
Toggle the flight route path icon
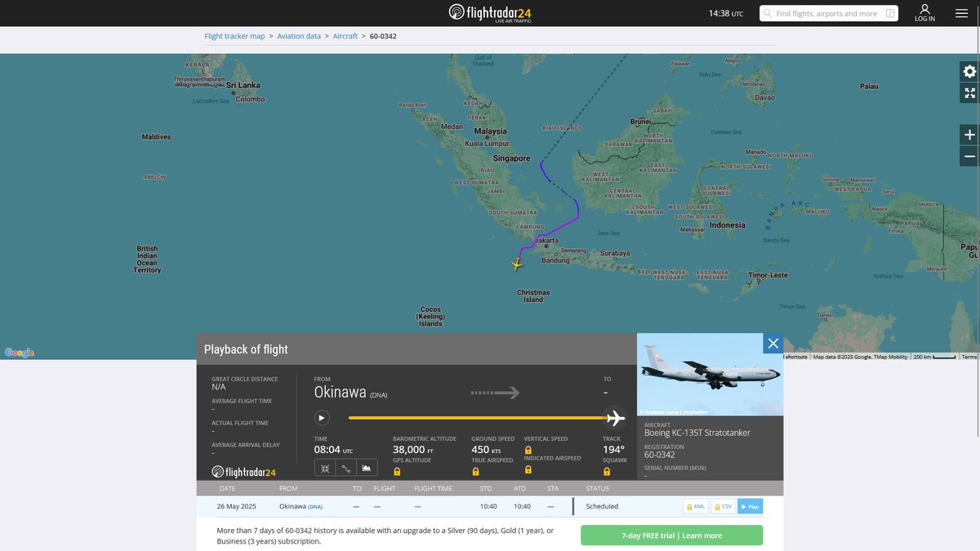(x=345, y=469)
